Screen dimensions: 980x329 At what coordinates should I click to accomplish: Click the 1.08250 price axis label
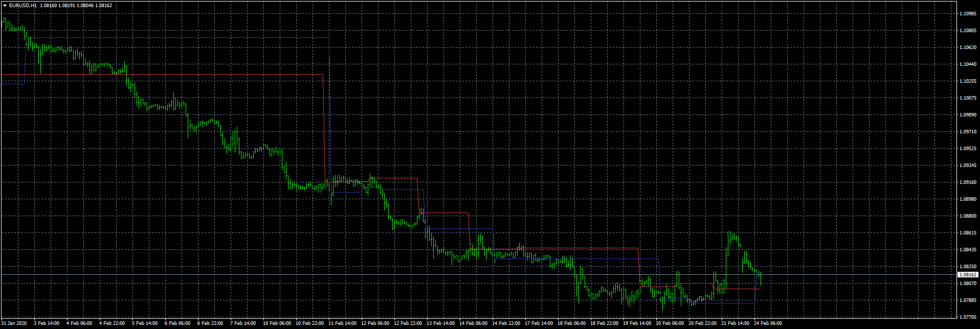click(x=968, y=267)
